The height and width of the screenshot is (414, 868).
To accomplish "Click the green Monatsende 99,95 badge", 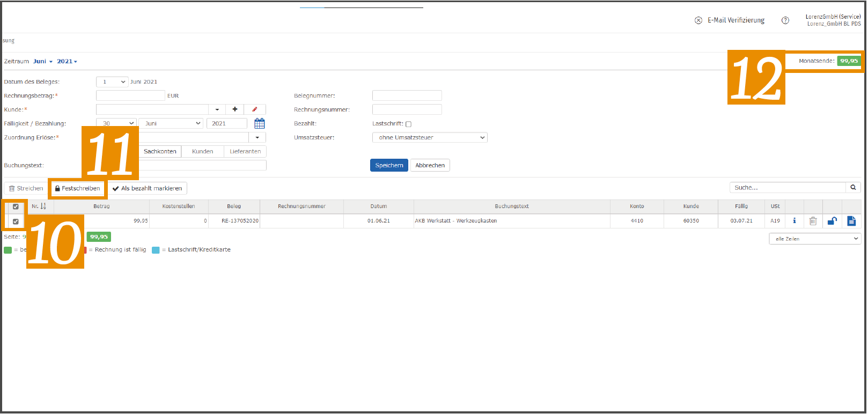I will 849,61.
